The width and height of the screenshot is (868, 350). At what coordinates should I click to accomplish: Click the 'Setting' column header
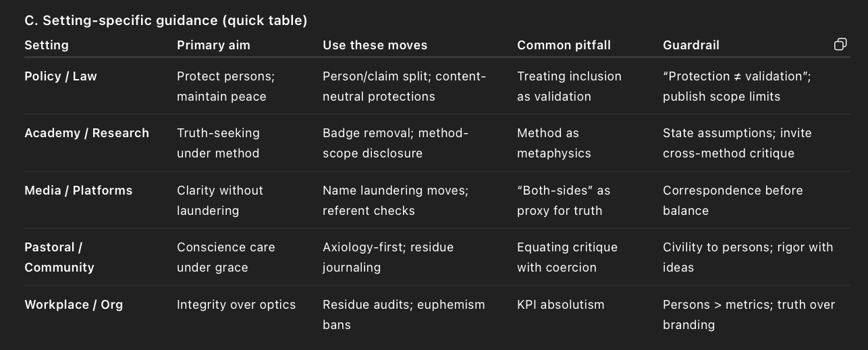[x=47, y=45]
